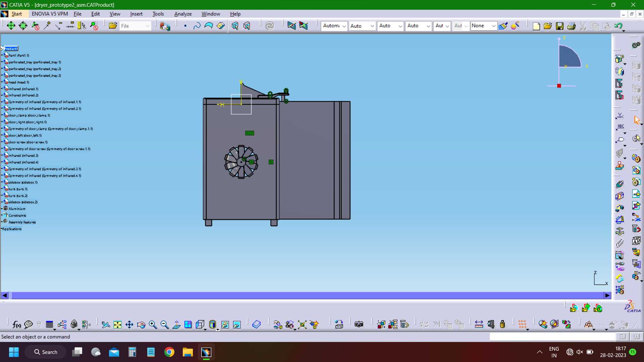This screenshot has height=362, width=644.
Task: Open the Formula f(x) tool
Action: 16,324
